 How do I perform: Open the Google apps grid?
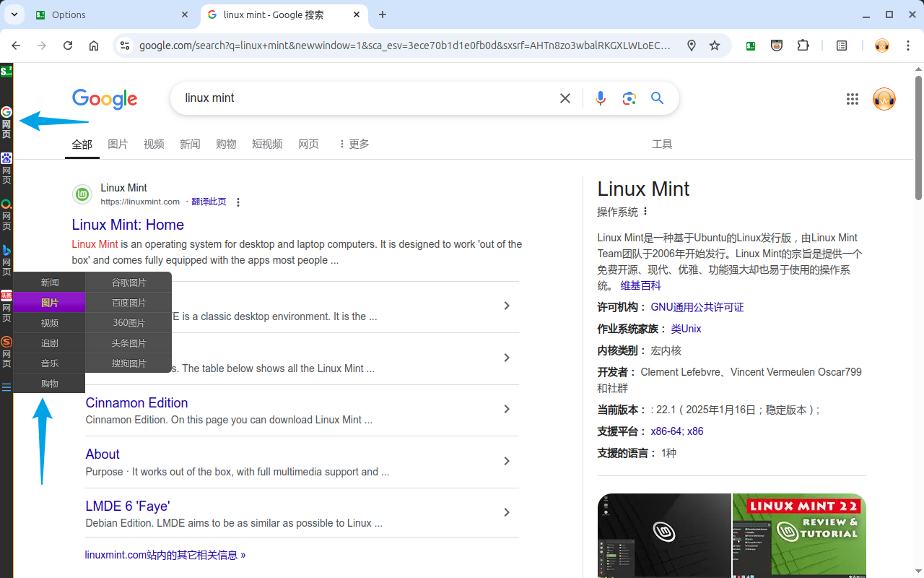click(853, 99)
